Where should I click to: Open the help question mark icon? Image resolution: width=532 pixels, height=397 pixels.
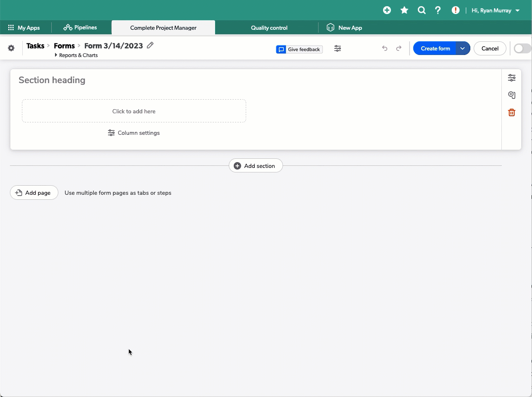point(438,10)
